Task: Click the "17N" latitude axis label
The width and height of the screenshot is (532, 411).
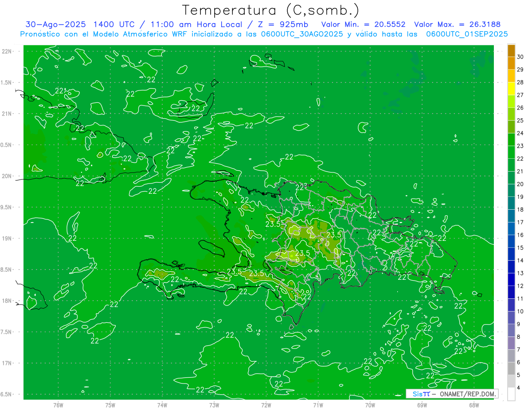Action: (x=7, y=363)
